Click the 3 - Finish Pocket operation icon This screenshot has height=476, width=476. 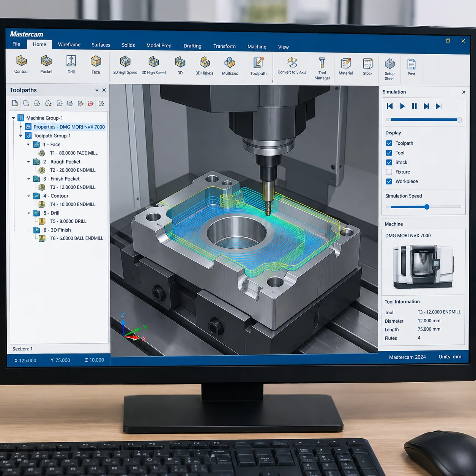coord(36,179)
